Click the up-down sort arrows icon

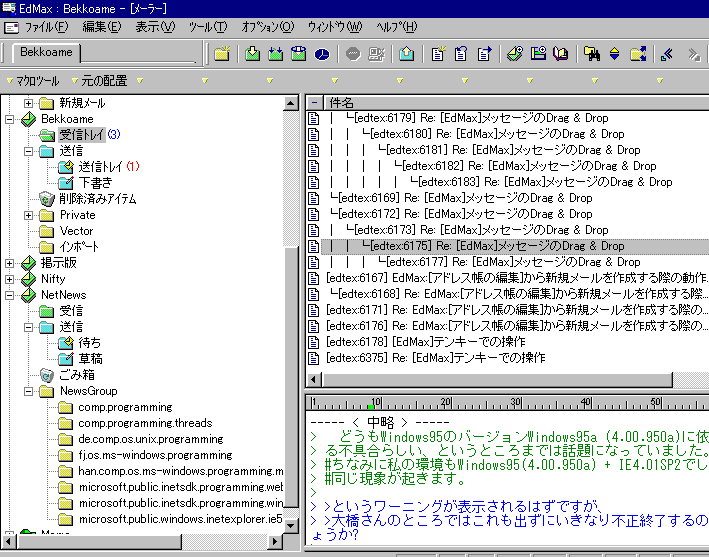(614, 54)
